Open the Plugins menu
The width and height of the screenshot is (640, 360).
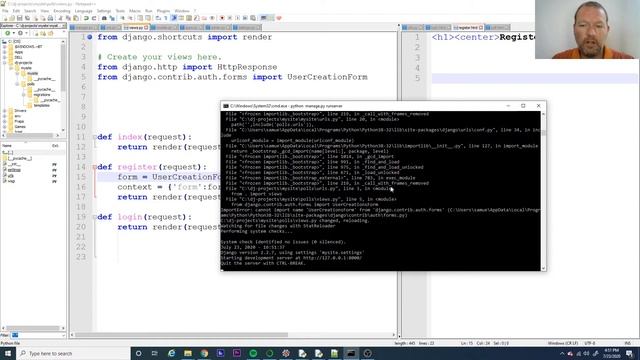pos(163,11)
